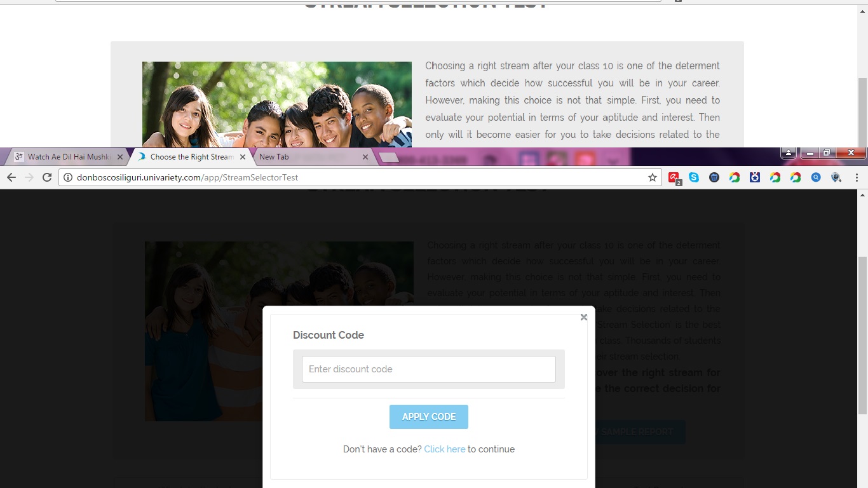This screenshot has width=868, height=488.
Task: Click the lower page vertical scrollbar thumb
Action: pos(862,335)
